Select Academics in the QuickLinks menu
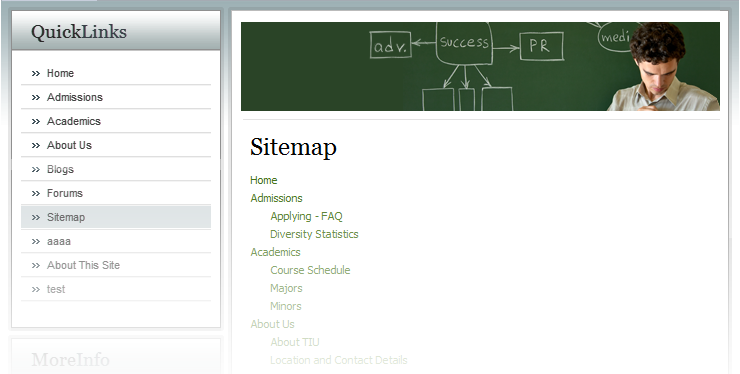 tap(116, 121)
